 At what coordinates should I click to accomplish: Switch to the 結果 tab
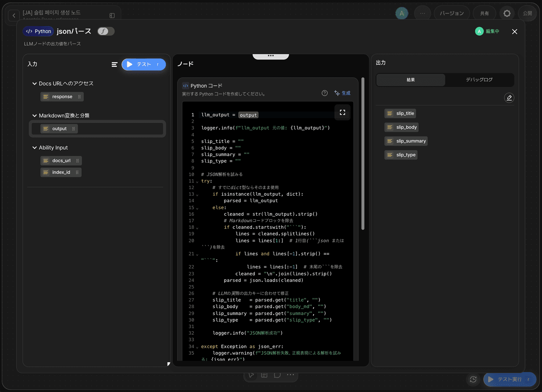pos(411,80)
